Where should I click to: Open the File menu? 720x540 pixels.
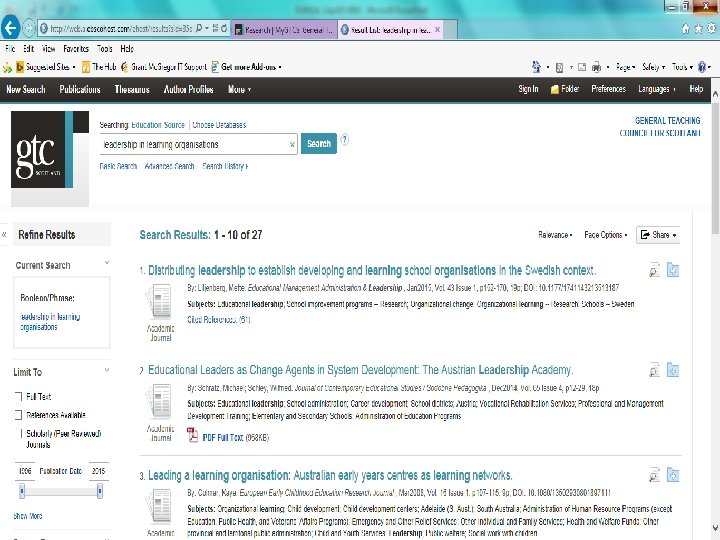point(10,48)
